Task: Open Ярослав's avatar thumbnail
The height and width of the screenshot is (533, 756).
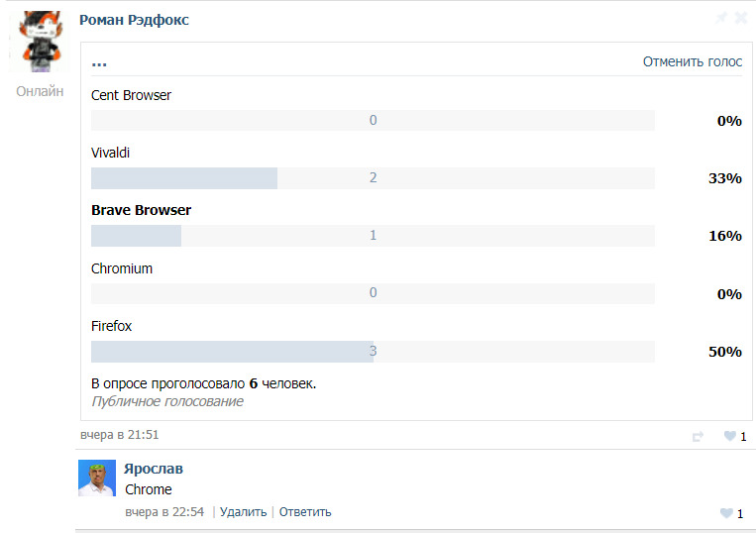Action: [97, 479]
